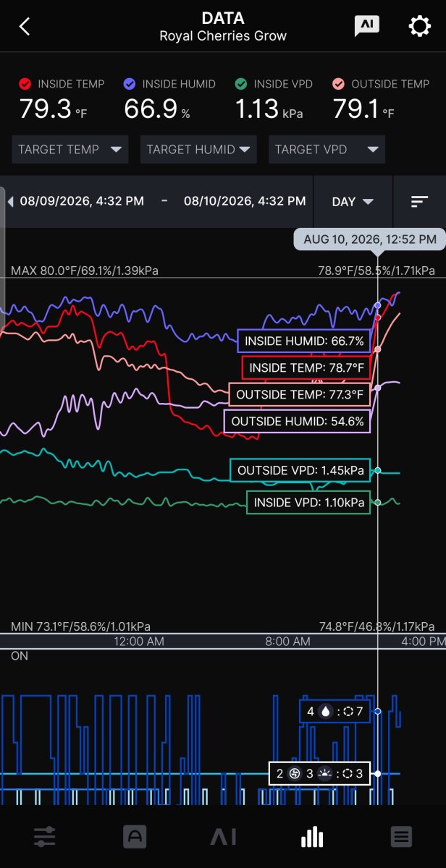This screenshot has height=868, width=446.
Task: Click the Royal Cherries Grow title
Action: click(223, 35)
